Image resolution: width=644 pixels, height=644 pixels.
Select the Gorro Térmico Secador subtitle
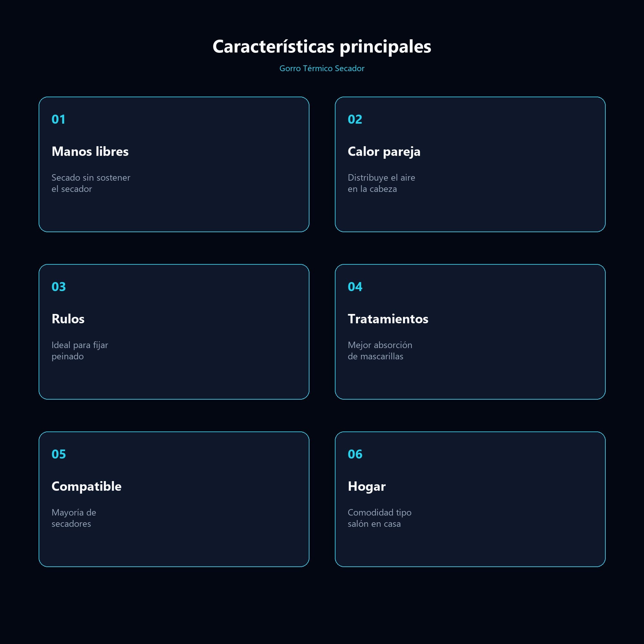point(322,68)
